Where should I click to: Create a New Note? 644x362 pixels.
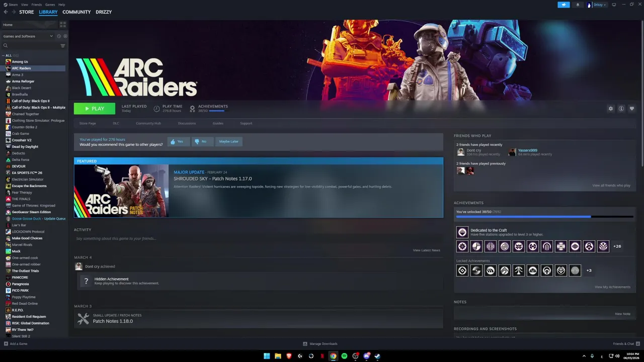pyautogui.click(x=622, y=314)
